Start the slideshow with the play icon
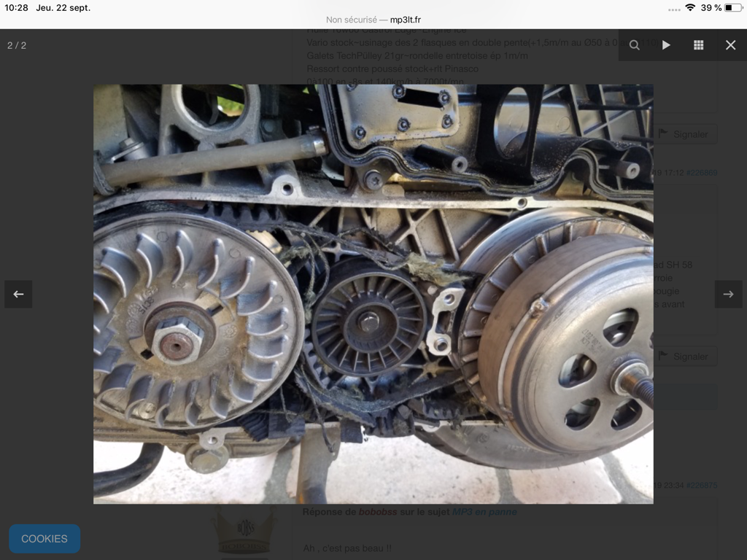Screen dimensions: 747x560 click(x=666, y=45)
